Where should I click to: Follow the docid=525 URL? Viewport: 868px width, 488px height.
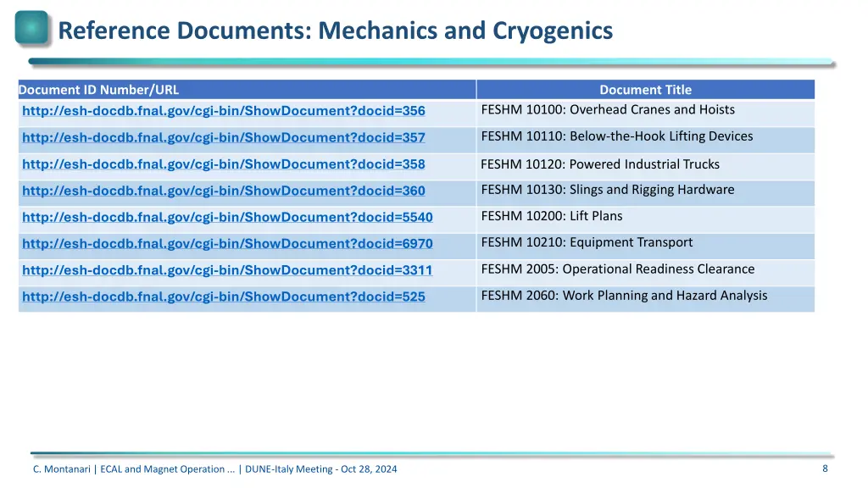coord(224,297)
